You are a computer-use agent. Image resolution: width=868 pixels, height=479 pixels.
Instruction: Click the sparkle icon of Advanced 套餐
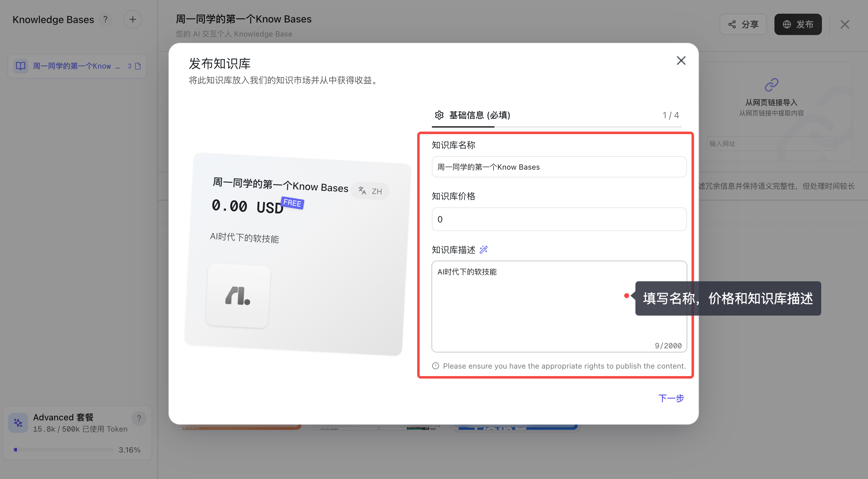[18, 423]
